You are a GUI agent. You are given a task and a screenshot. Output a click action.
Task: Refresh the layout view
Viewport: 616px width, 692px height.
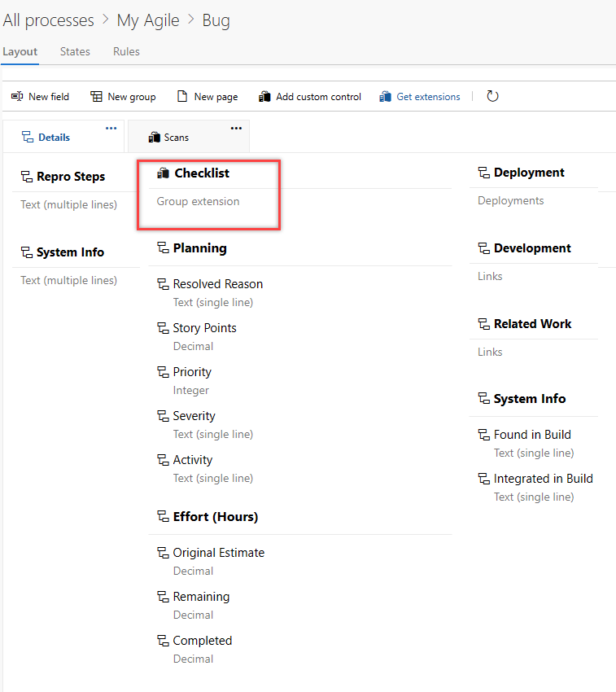click(x=493, y=95)
